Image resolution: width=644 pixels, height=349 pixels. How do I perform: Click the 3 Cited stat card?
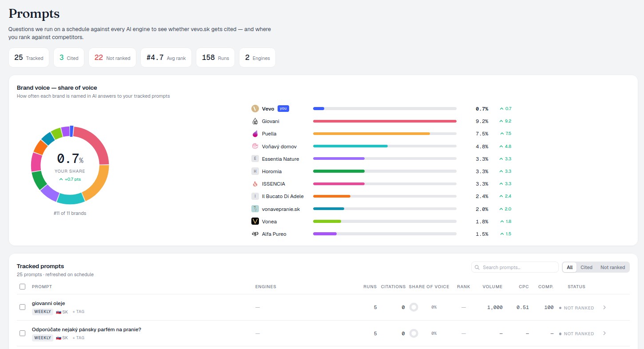point(69,58)
